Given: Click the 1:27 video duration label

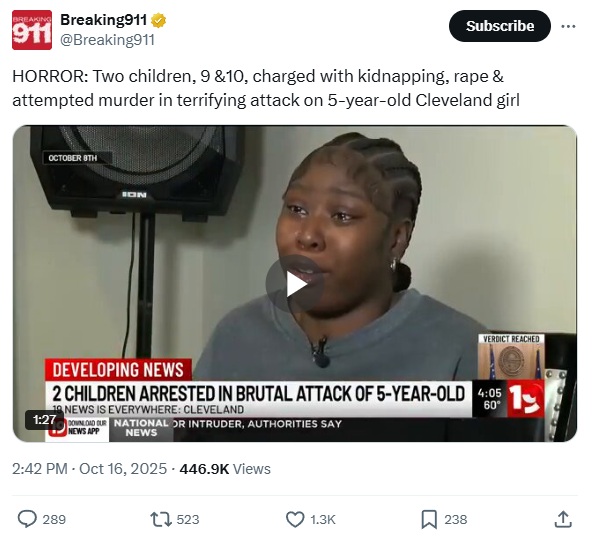Looking at the screenshot, I should [44, 420].
